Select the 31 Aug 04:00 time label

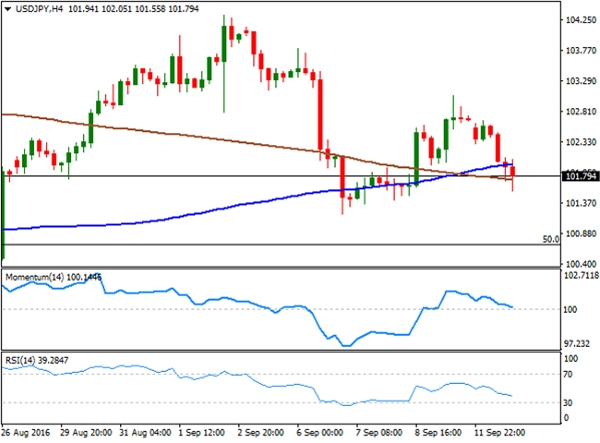click(x=145, y=433)
